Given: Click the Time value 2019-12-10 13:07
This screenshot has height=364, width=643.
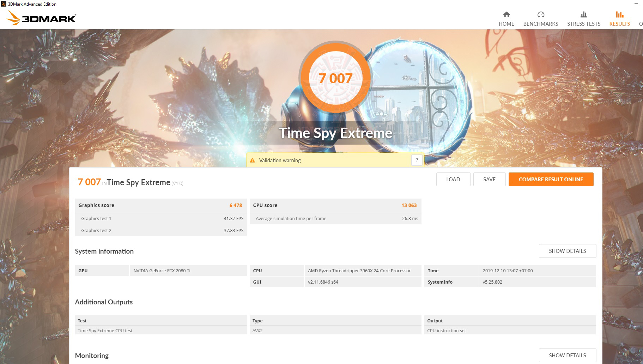Looking at the screenshot, I should click(x=538, y=271).
